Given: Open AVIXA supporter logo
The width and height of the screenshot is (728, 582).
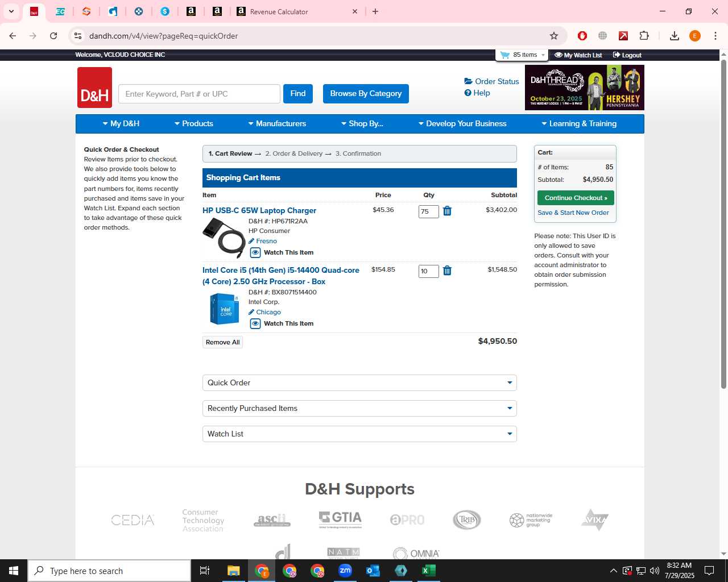Looking at the screenshot, I should [x=595, y=519].
